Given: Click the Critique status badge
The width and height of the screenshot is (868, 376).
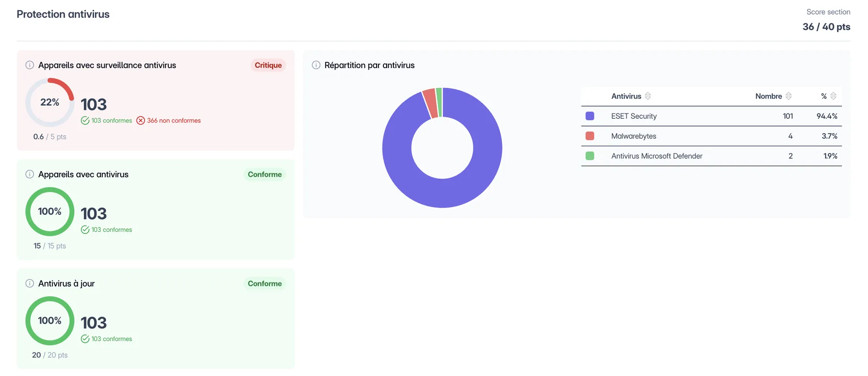Looking at the screenshot, I should pos(268,65).
